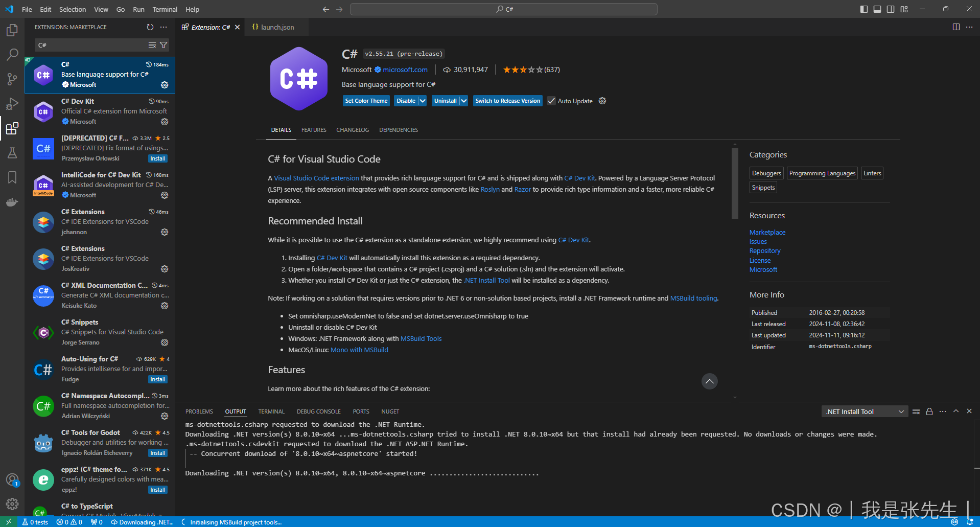Customize layout icon in title bar

pyautogui.click(x=904, y=9)
